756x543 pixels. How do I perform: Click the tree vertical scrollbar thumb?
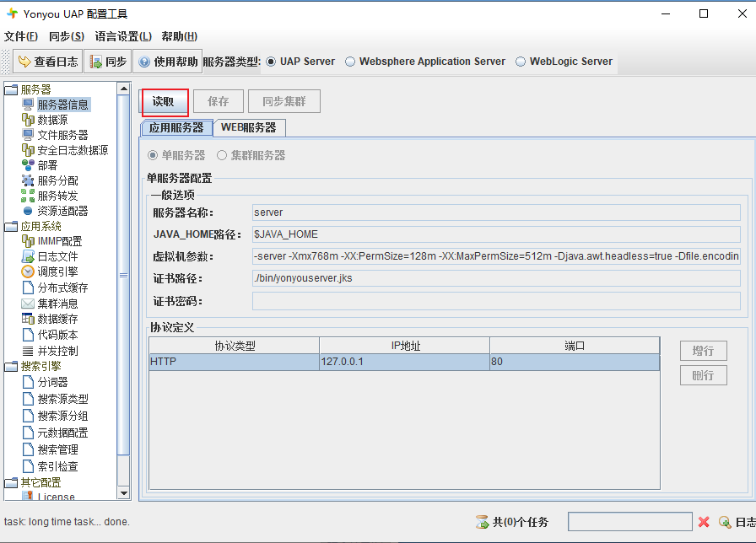click(x=124, y=275)
